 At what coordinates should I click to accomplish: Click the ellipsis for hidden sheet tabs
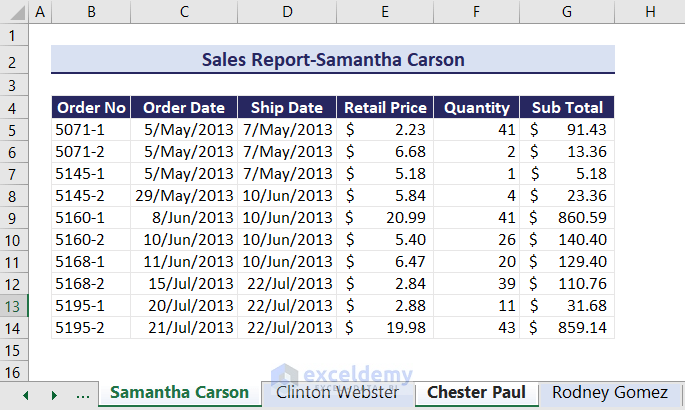84,393
